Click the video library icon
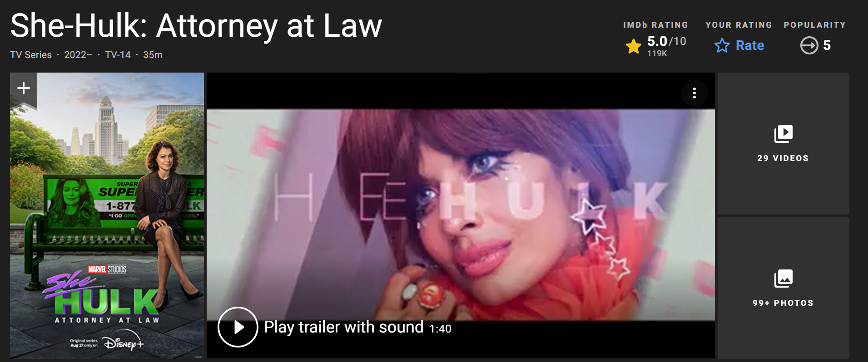The image size is (868, 362). click(784, 134)
